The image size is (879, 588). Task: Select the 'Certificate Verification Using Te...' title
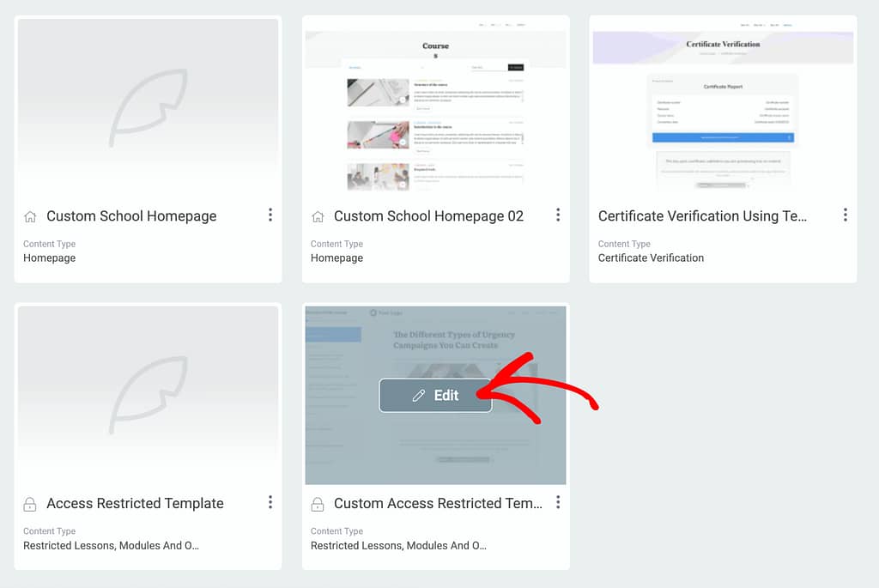tap(702, 216)
